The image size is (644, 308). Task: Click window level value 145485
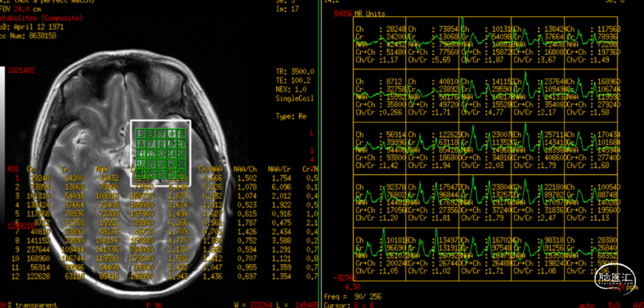307,305
